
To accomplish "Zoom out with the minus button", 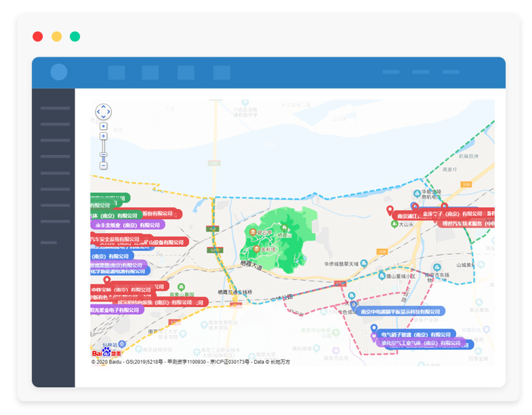I will pyautogui.click(x=104, y=166).
